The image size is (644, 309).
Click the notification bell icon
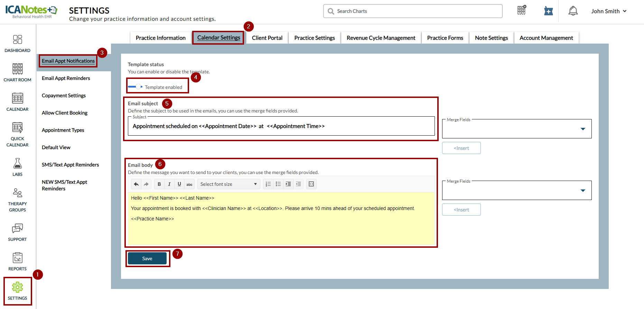coord(573,11)
